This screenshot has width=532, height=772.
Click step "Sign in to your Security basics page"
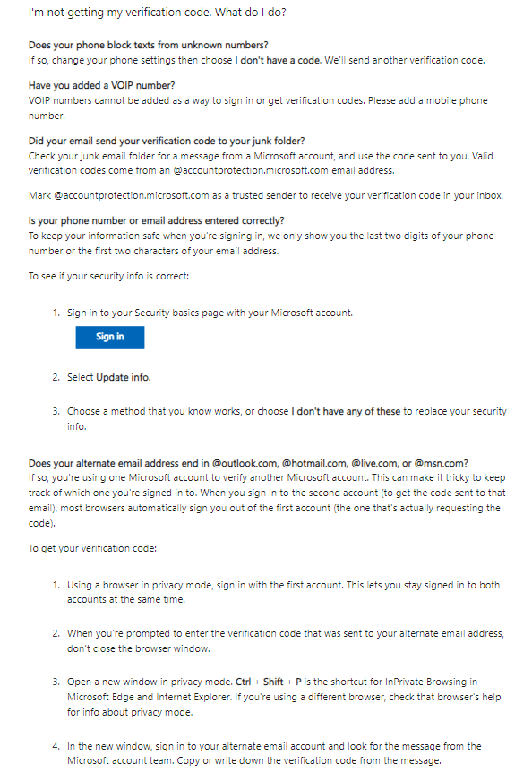[210, 313]
